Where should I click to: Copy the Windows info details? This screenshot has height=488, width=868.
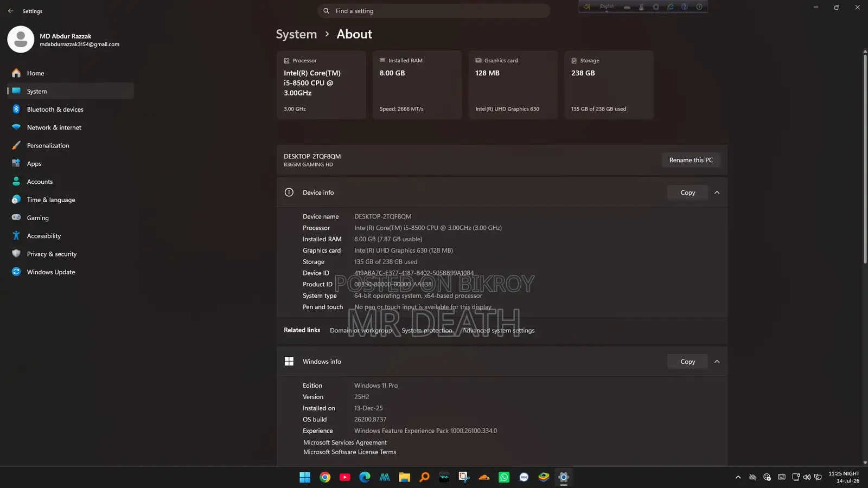point(687,362)
